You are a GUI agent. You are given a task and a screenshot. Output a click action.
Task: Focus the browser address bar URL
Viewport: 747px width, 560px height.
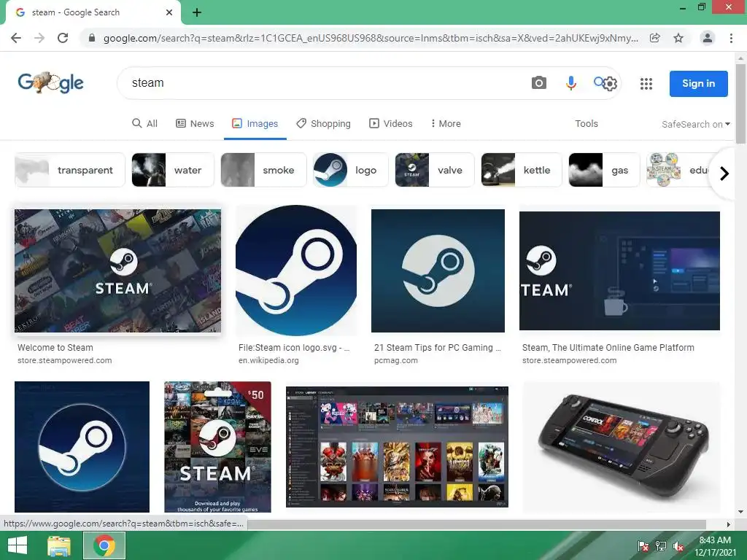click(371, 38)
